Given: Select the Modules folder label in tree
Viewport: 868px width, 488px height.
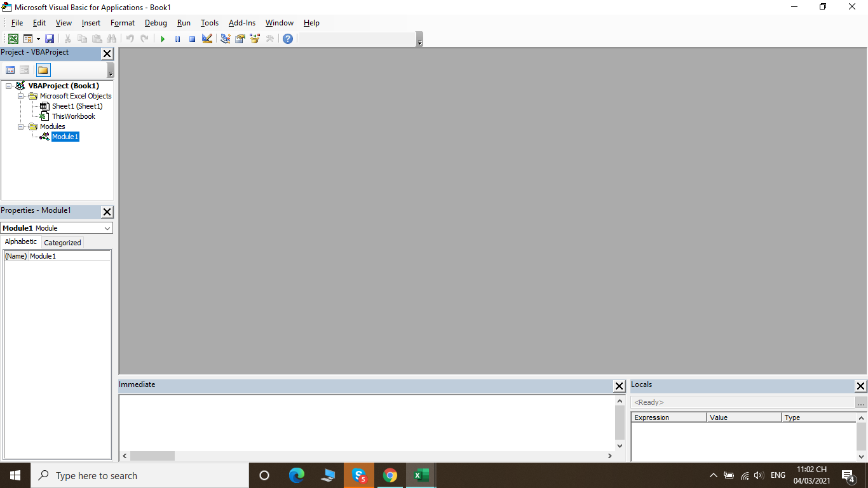Looking at the screenshot, I should pos(52,126).
